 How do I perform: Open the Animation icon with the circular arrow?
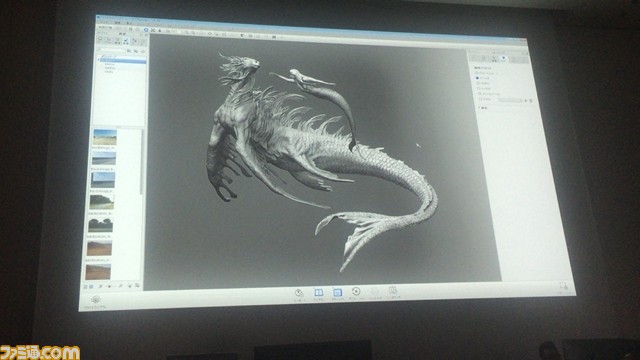pos(356,291)
